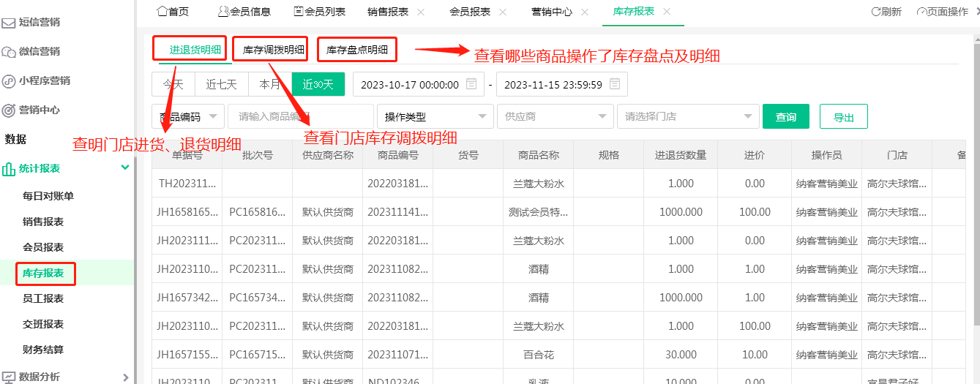Viewport: 980px width, 384px height.
Task: Click the TH202311... order number cell
Action: click(x=187, y=184)
